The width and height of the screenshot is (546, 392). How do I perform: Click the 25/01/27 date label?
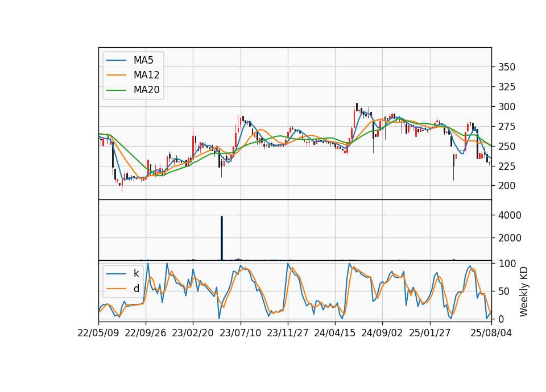[430, 333]
